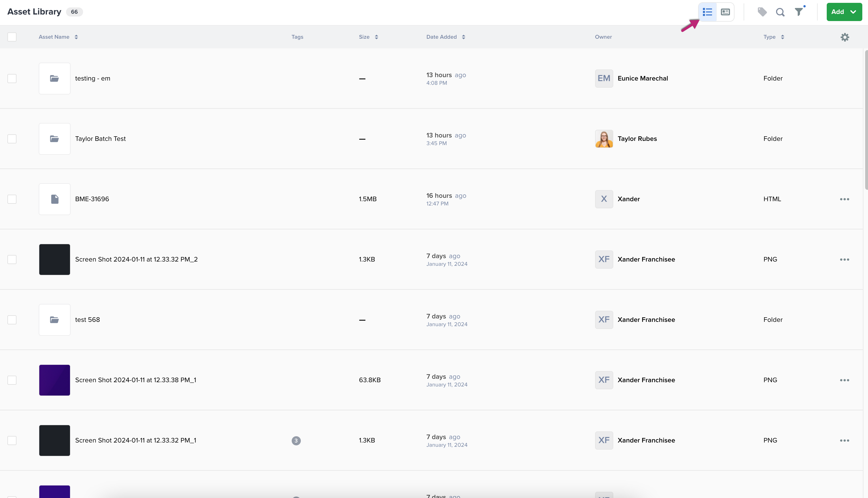Switch to card view layout
Screen dimensions: 868x498
tap(725, 12)
